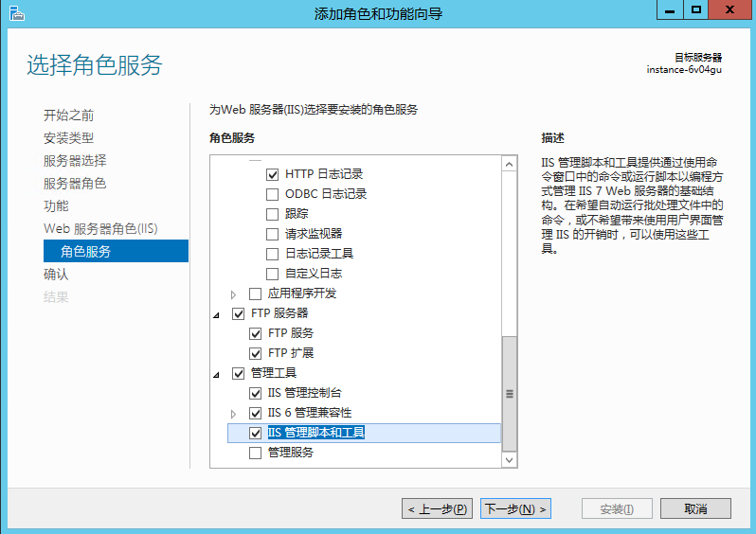Enable the 跟踪 checkbox
756x534 pixels.
[273, 214]
